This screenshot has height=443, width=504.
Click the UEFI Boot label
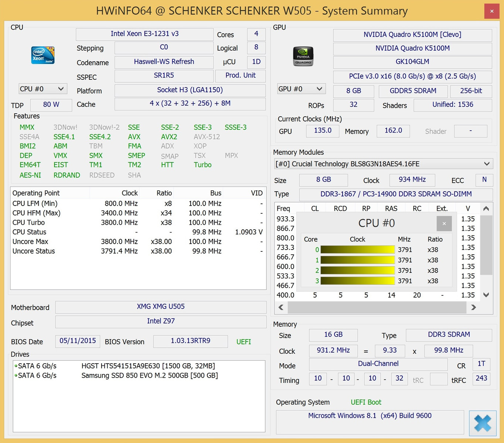click(x=366, y=402)
